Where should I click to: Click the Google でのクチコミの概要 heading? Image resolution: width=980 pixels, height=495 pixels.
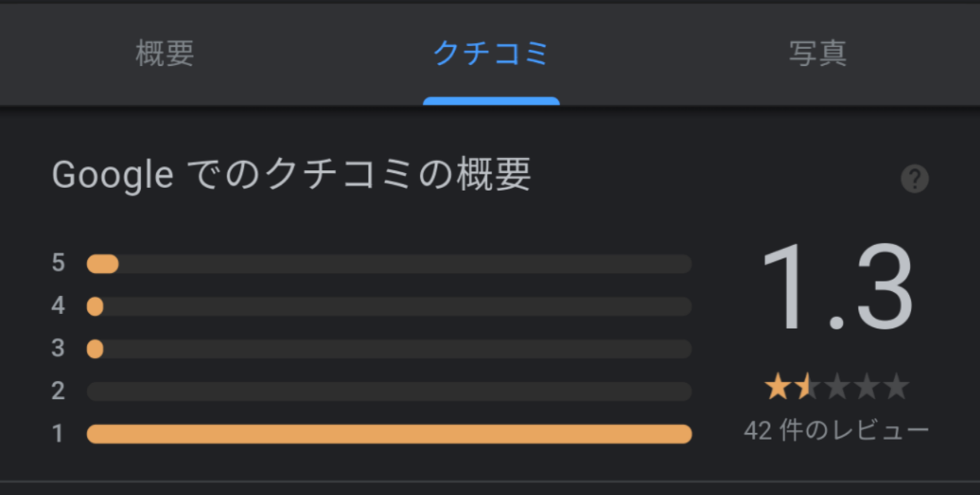point(291,175)
